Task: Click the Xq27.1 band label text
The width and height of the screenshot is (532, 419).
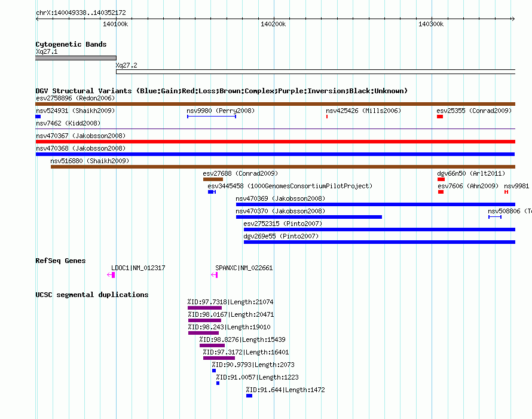Action: click(47, 52)
